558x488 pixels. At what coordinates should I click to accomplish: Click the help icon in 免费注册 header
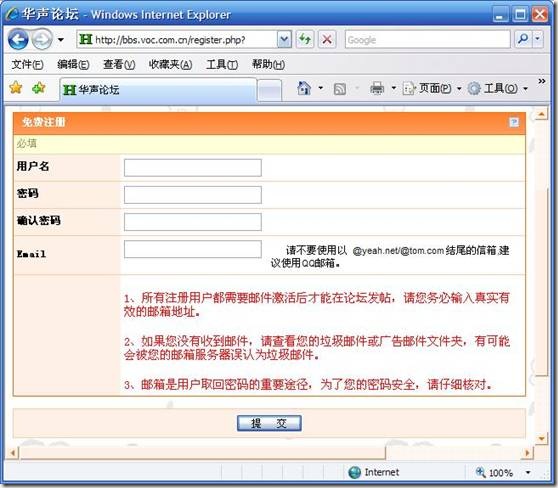coord(514,122)
